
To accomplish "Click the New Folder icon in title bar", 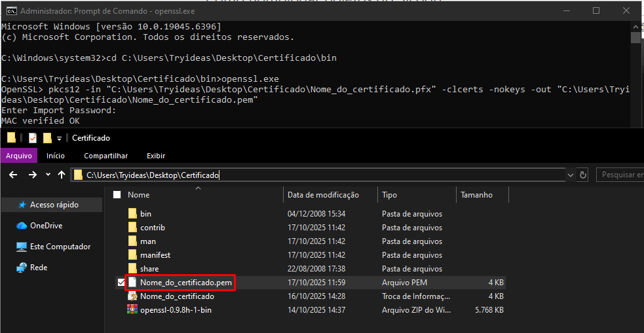I will [x=47, y=138].
